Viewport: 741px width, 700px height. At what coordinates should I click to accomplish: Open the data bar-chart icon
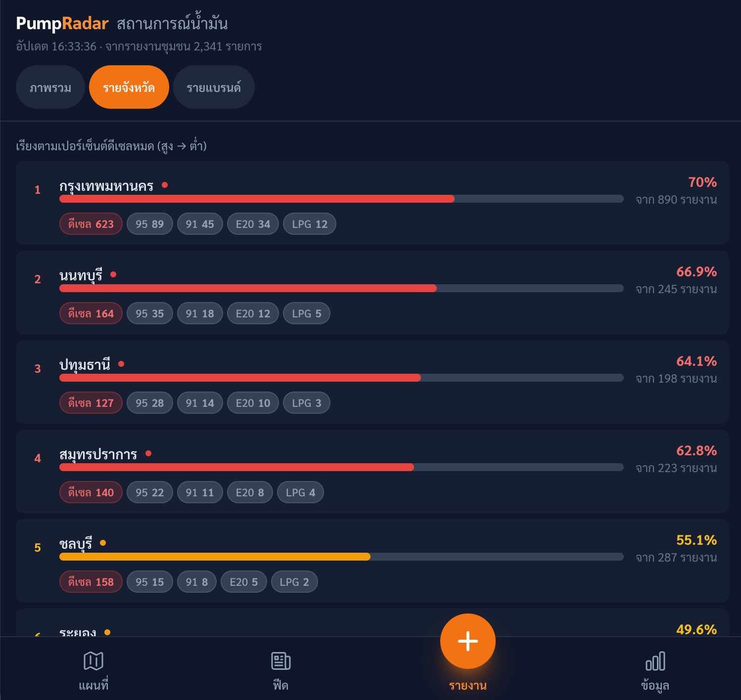pos(655,661)
